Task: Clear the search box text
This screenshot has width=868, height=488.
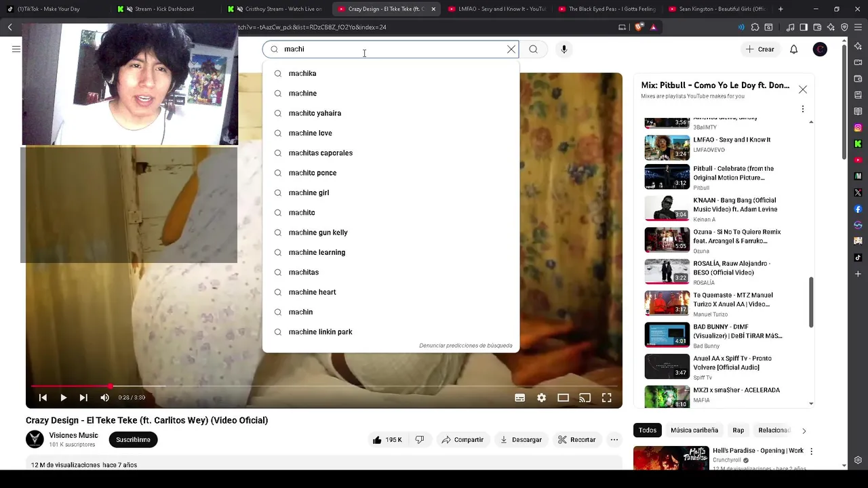Action: pyautogui.click(x=511, y=49)
